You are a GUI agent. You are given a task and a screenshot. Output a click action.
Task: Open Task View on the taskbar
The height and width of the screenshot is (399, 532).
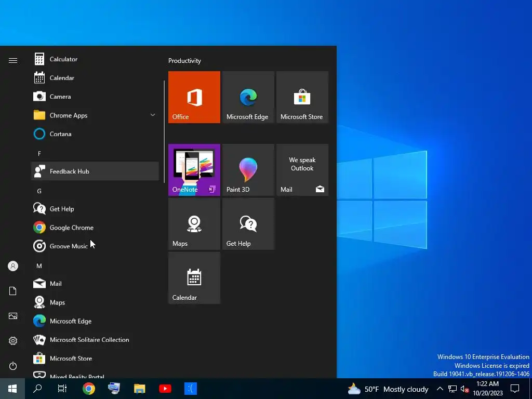[x=62, y=389]
